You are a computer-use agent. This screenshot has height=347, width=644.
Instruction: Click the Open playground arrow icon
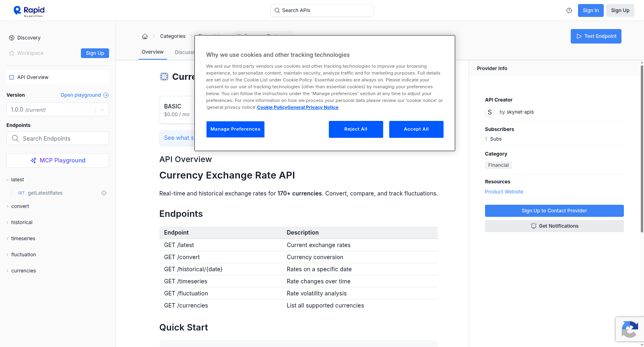click(x=106, y=95)
